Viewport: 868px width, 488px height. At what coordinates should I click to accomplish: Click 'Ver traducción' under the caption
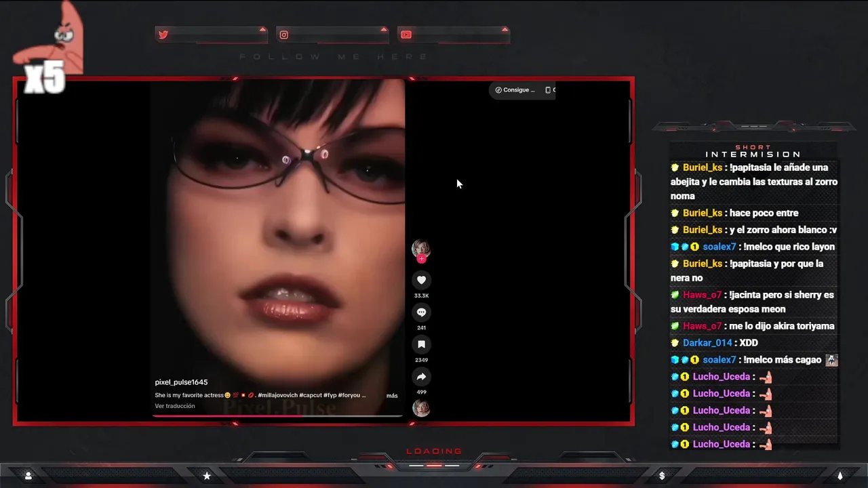click(x=175, y=406)
